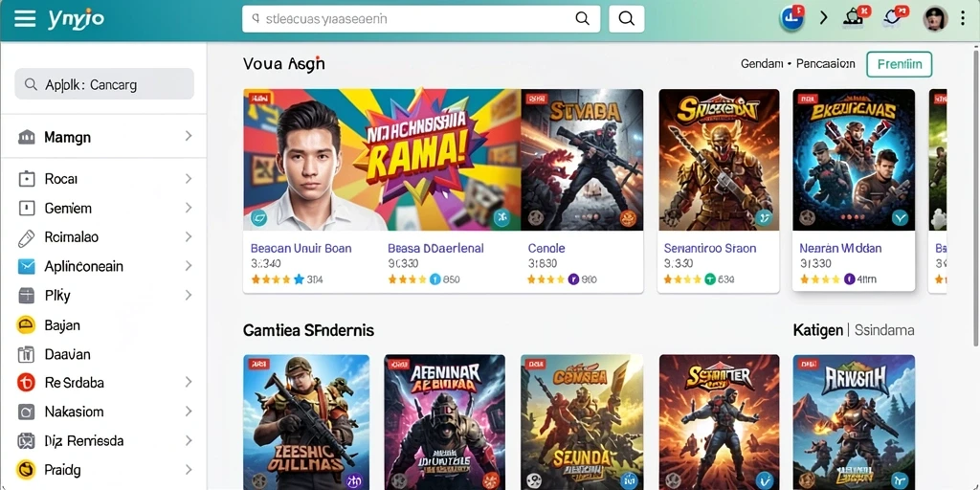Open the user profile avatar
Image resolution: width=980 pixels, height=490 pixels.
point(936,18)
